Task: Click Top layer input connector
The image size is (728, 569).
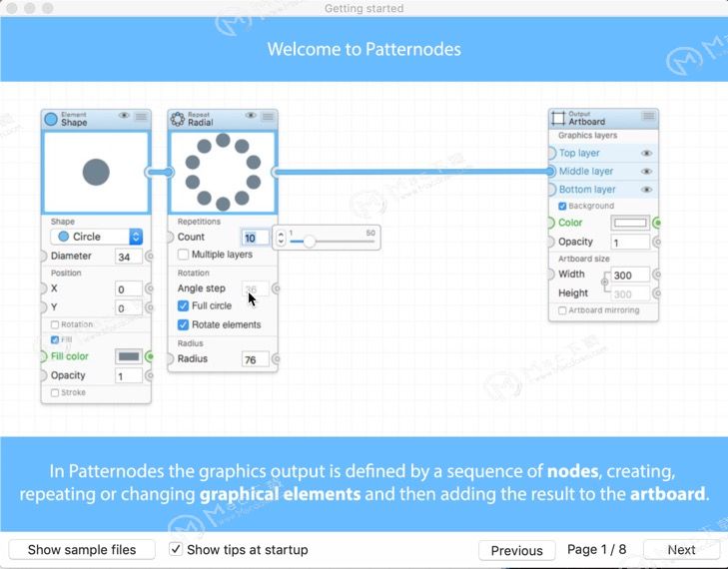Action: pyautogui.click(x=551, y=153)
